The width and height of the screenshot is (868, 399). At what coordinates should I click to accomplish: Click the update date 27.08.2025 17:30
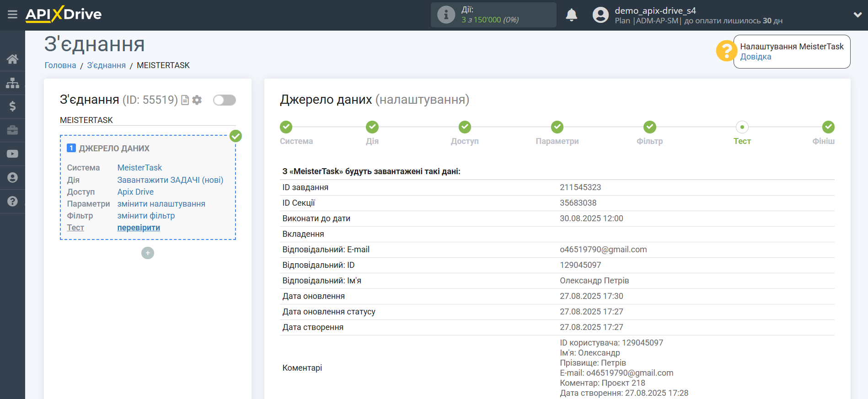[x=591, y=296]
